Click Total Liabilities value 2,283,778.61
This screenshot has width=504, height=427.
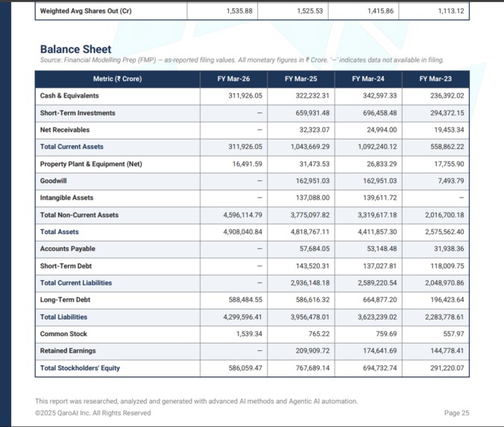pyautogui.click(x=444, y=317)
